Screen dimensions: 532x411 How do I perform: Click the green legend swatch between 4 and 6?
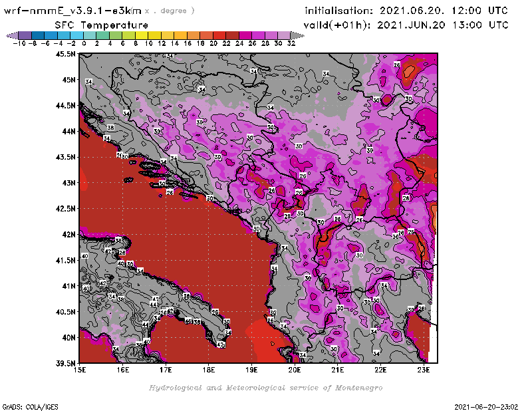116,35
